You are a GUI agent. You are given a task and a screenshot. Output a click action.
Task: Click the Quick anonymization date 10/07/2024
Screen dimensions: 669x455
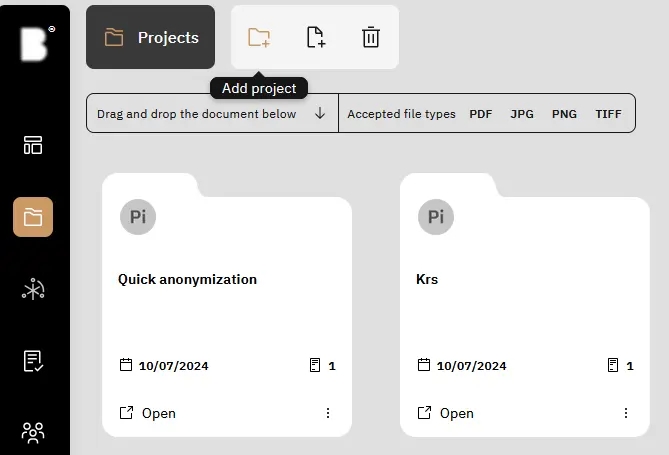click(173, 366)
